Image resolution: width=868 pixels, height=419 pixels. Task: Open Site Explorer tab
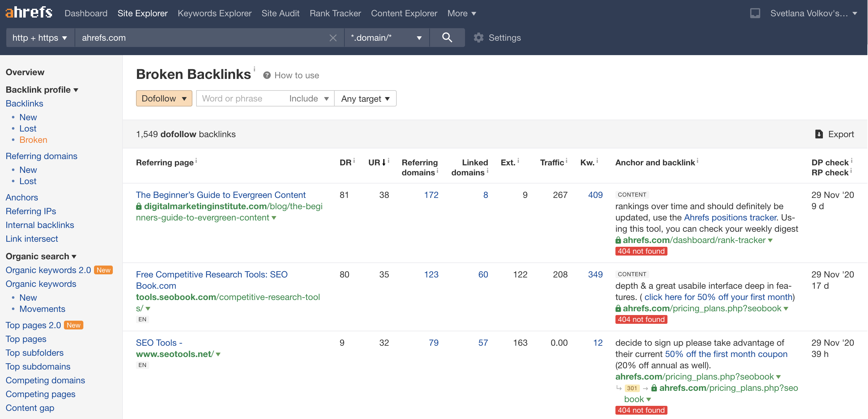click(x=143, y=13)
